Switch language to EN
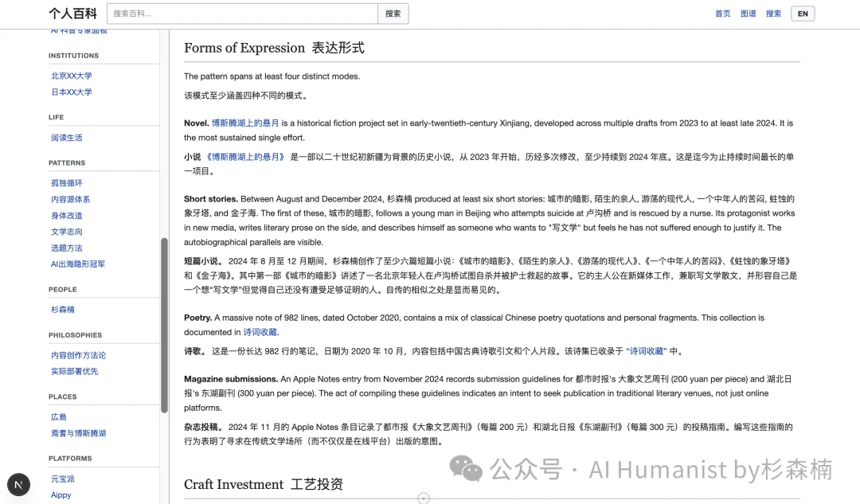Screen dimensions: 860x504 (x=803, y=13)
